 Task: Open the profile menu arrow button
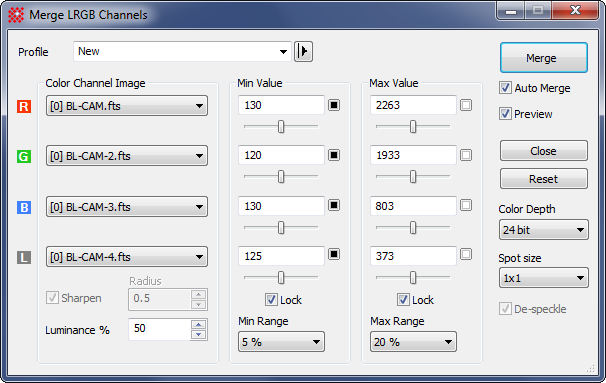(303, 51)
